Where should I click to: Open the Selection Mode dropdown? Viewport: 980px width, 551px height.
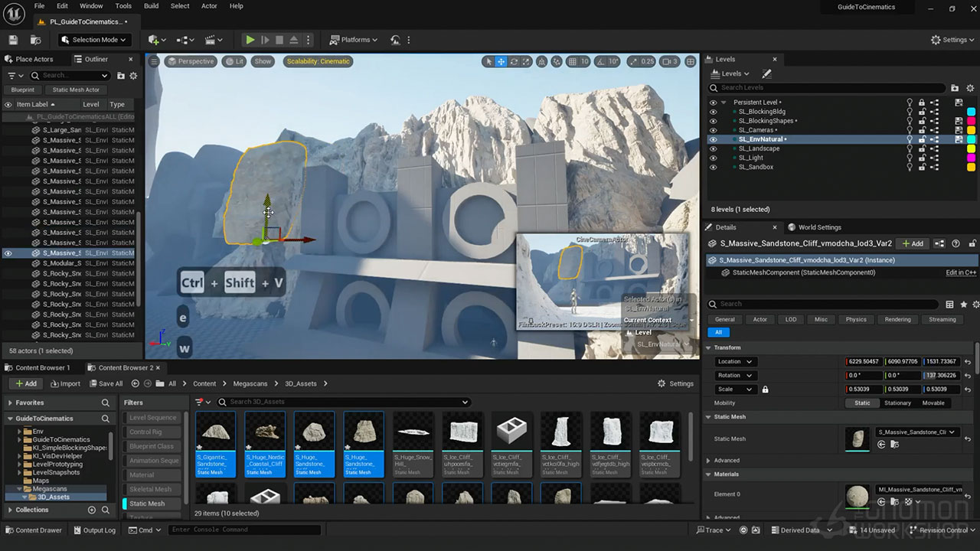pyautogui.click(x=95, y=40)
